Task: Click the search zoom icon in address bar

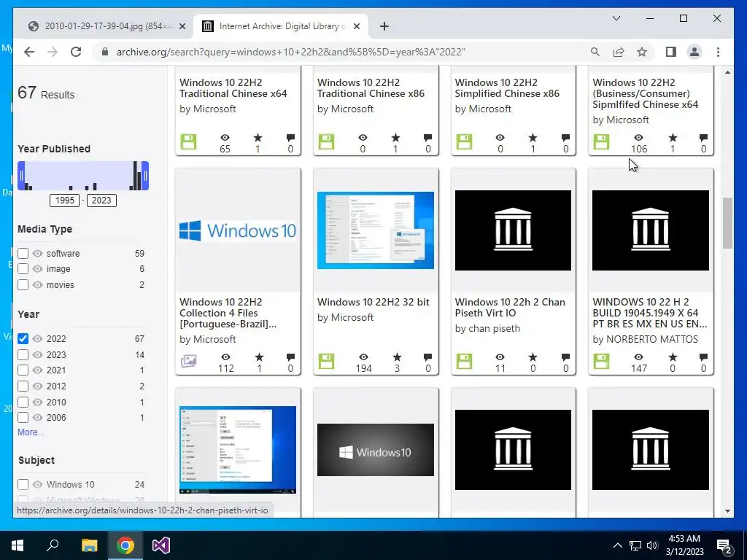Action: [x=595, y=52]
